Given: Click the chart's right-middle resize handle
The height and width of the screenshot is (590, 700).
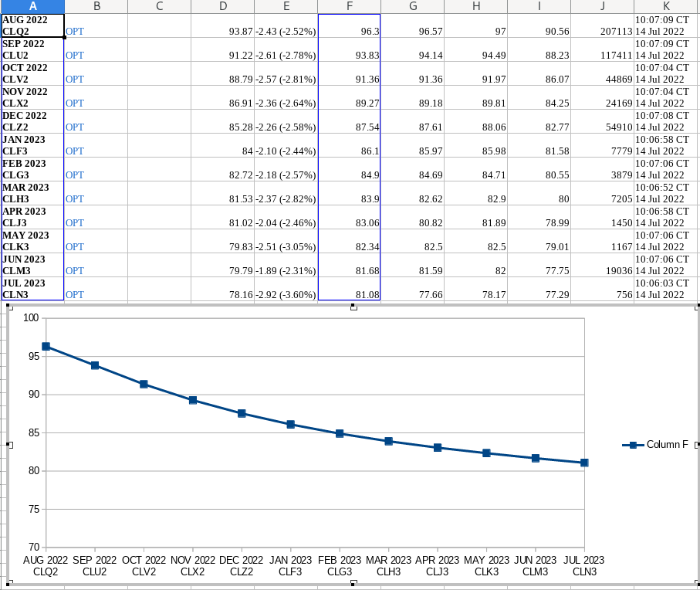Looking at the screenshot, I should 697,445.
